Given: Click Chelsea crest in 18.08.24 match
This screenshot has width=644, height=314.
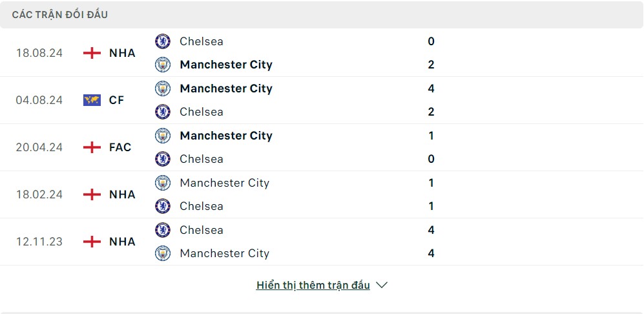Looking at the screenshot, I should click(163, 41).
